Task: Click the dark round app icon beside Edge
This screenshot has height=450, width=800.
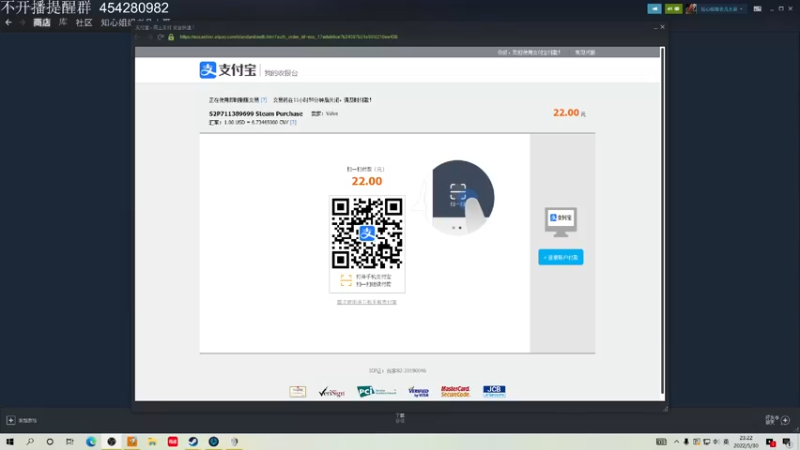Action: pos(111,441)
